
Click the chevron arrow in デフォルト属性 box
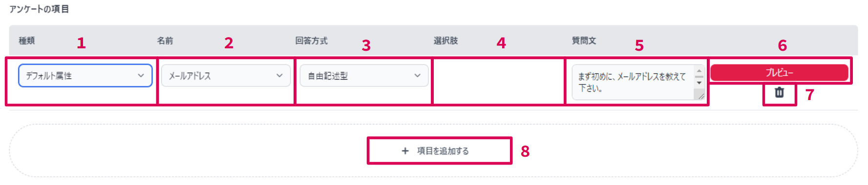141,76
